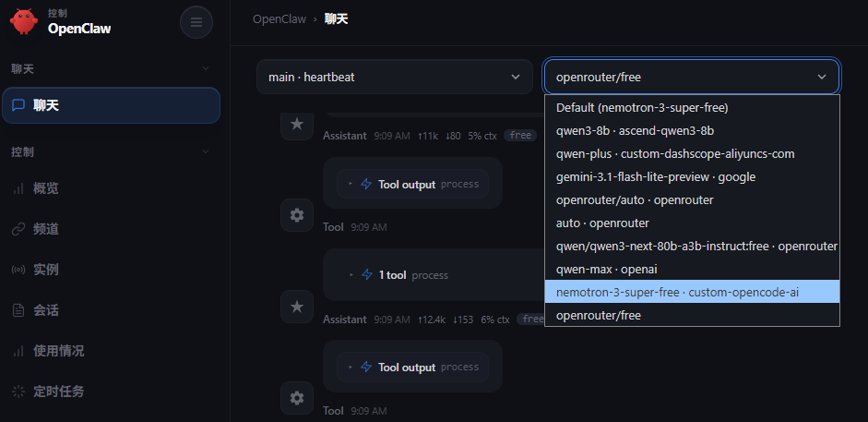Viewport: 868px width, 422px height.
Task: Go to 频道 channels page
Action: pyautogui.click(x=45, y=229)
